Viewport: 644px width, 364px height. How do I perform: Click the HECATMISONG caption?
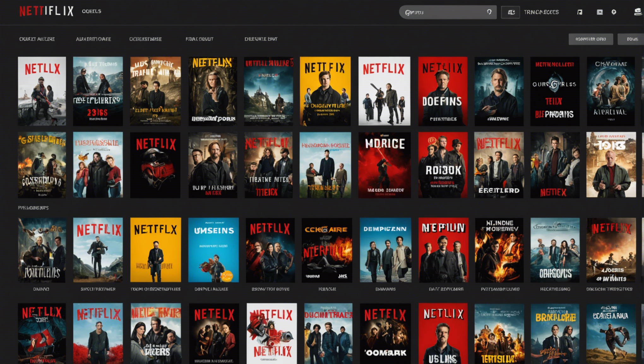point(555,289)
